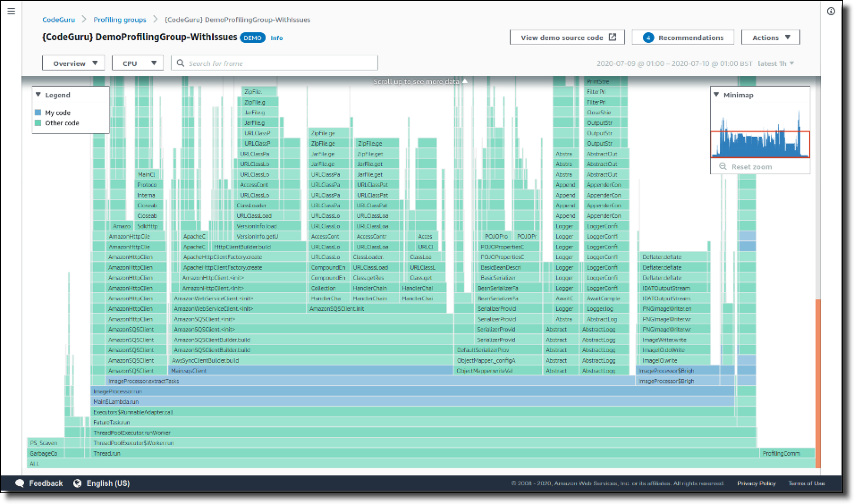The image size is (854, 504).
Task: Click the green 'Other code' legend swatch
Action: (38, 123)
